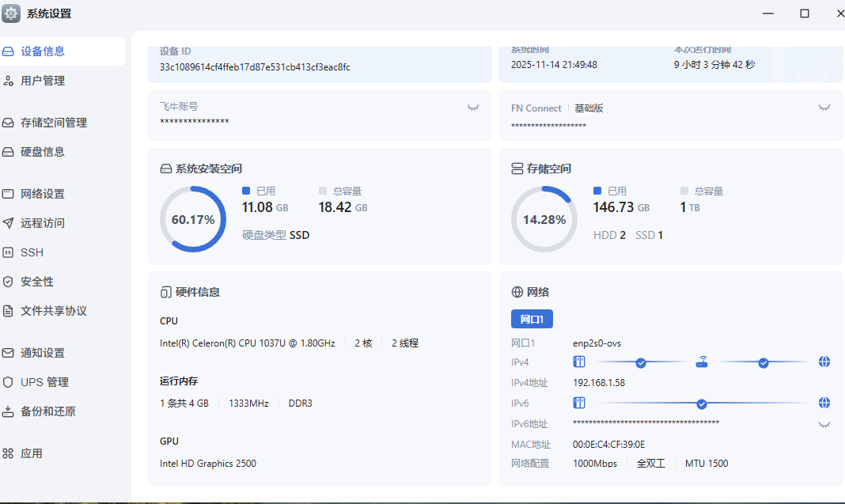Viewport: 845px width, 504px height.
Task: Click the 文件共享协议 document icon
Action: [8, 310]
